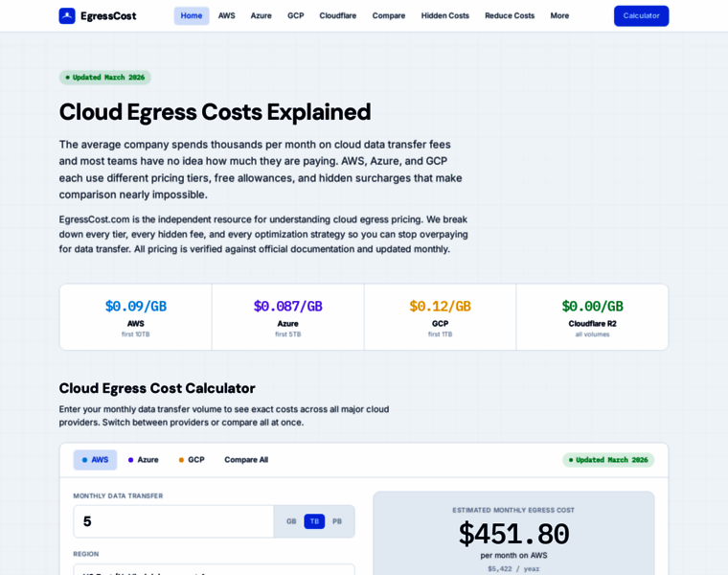Open the GCP page in navigation
Screen dimensions: 728x575
tap(295, 15)
